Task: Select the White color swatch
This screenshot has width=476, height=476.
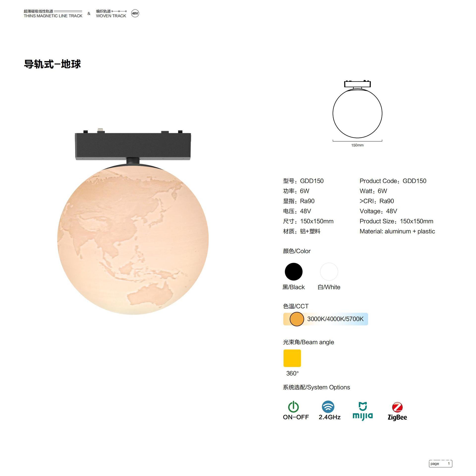Action: 329,271
